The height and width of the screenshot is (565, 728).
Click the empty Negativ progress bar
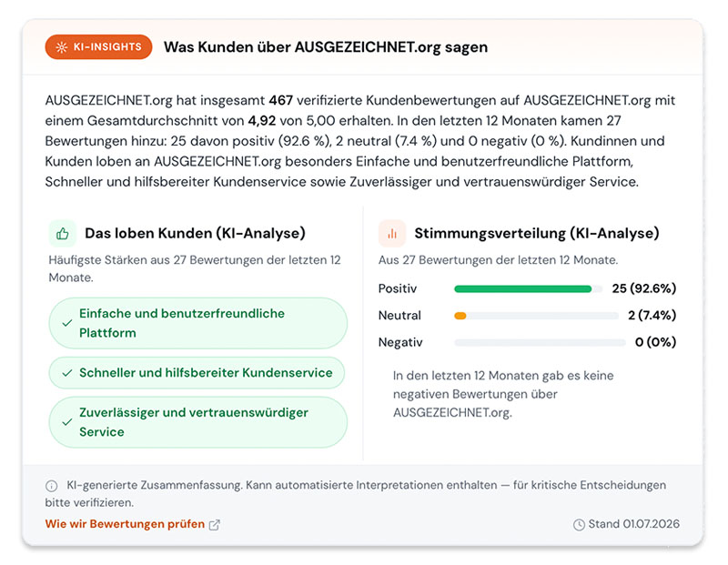[x=540, y=343]
